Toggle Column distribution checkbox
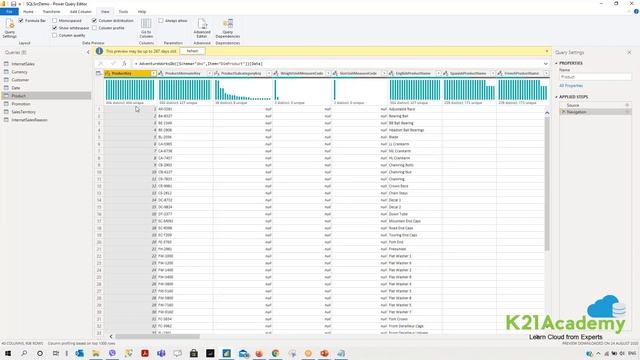 point(94,20)
